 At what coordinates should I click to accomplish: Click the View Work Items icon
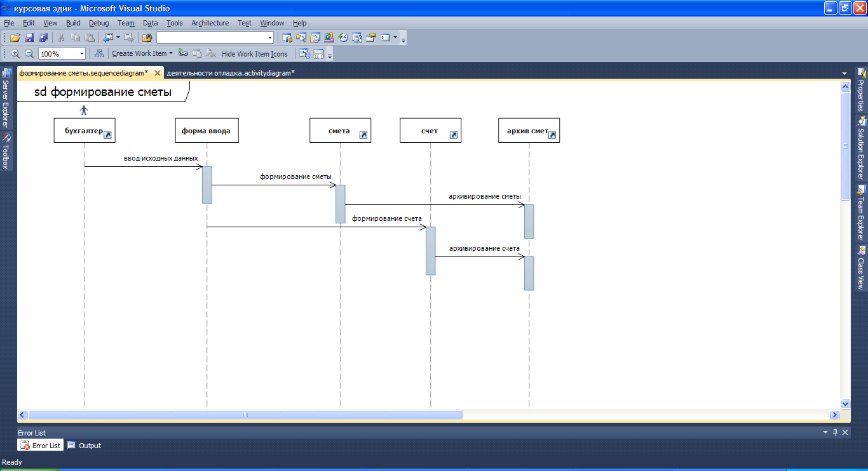(197, 53)
